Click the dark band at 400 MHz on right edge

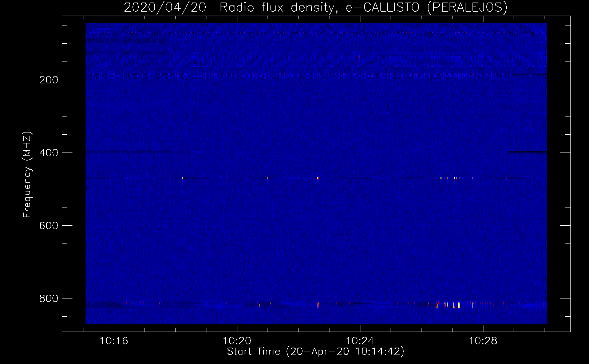click(x=527, y=151)
